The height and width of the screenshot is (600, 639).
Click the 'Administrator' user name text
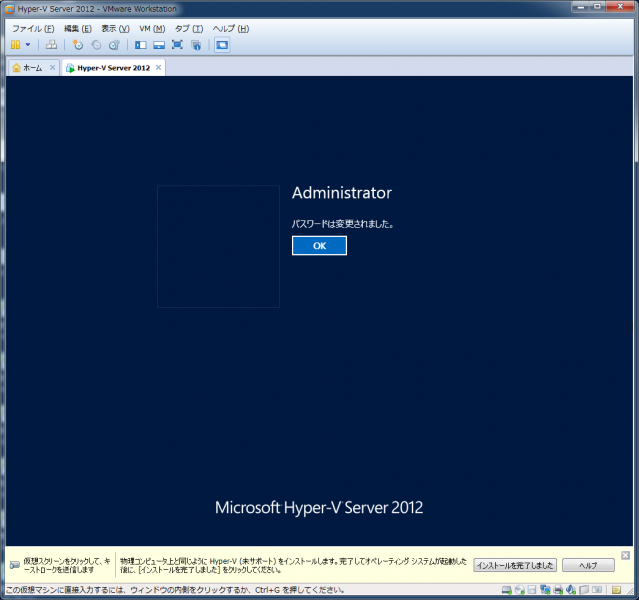point(342,193)
